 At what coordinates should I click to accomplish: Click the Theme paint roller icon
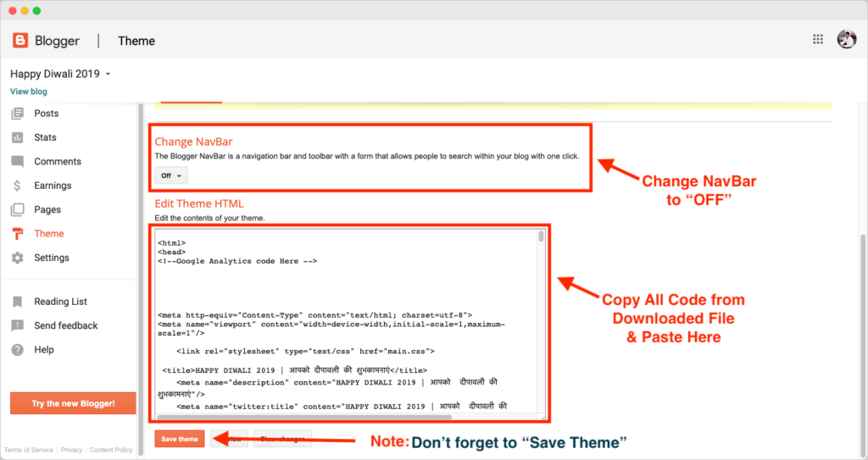tap(18, 234)
